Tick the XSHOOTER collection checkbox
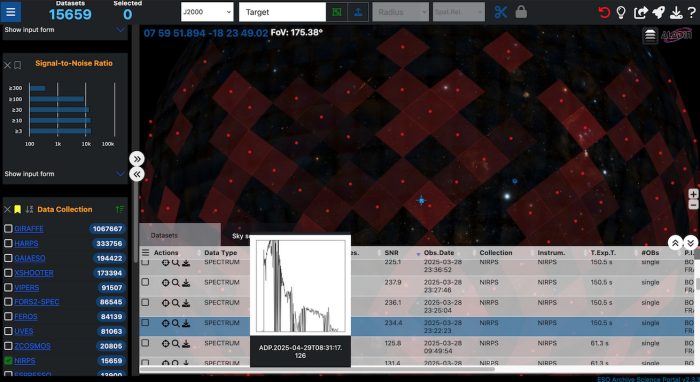Viewport: 700px width, 382px height. pos(8,273)
